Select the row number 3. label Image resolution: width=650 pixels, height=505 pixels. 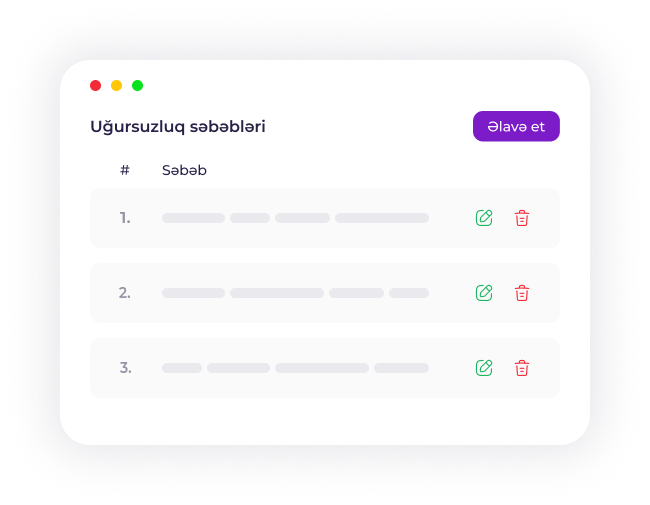125,368
